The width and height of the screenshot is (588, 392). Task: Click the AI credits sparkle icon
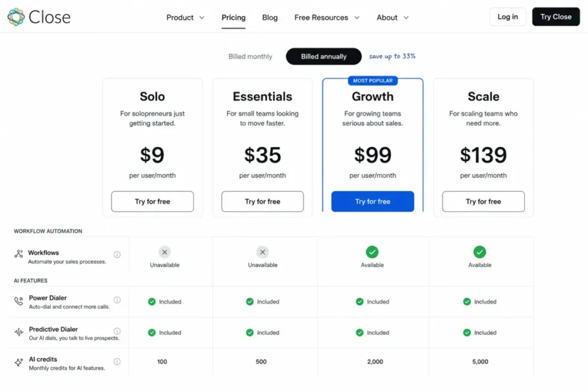pos(19,362)
